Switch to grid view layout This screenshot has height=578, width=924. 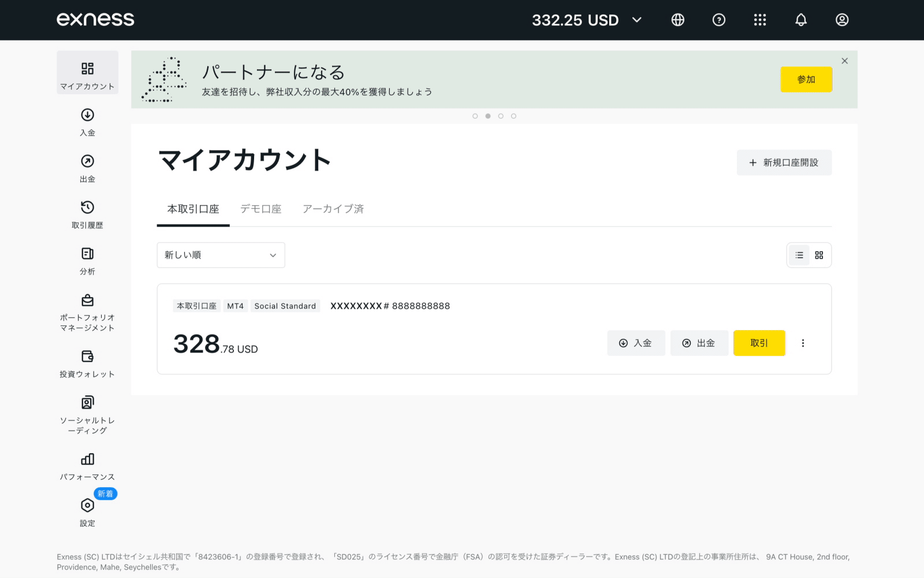[x=819, y=255]
